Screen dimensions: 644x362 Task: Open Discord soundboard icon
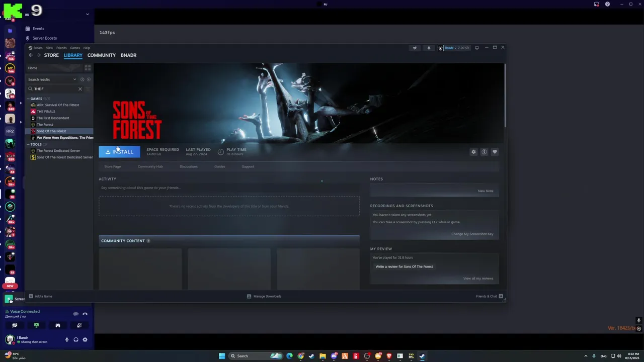click(79, 325)
